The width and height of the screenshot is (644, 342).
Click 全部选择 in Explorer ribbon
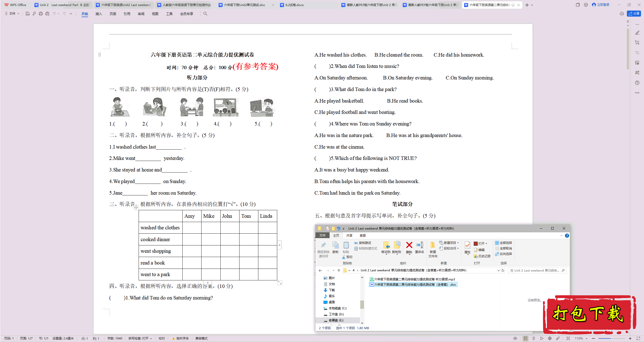504,243
